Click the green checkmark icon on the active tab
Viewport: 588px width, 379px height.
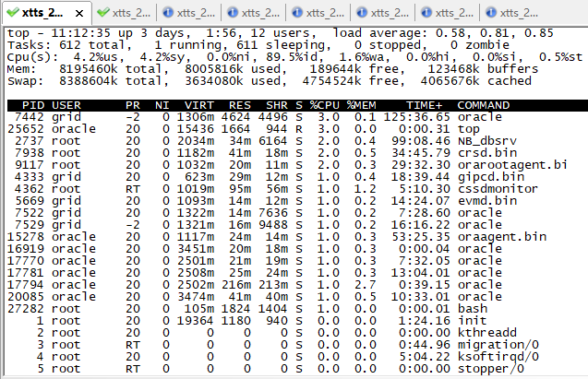[13, 13]
